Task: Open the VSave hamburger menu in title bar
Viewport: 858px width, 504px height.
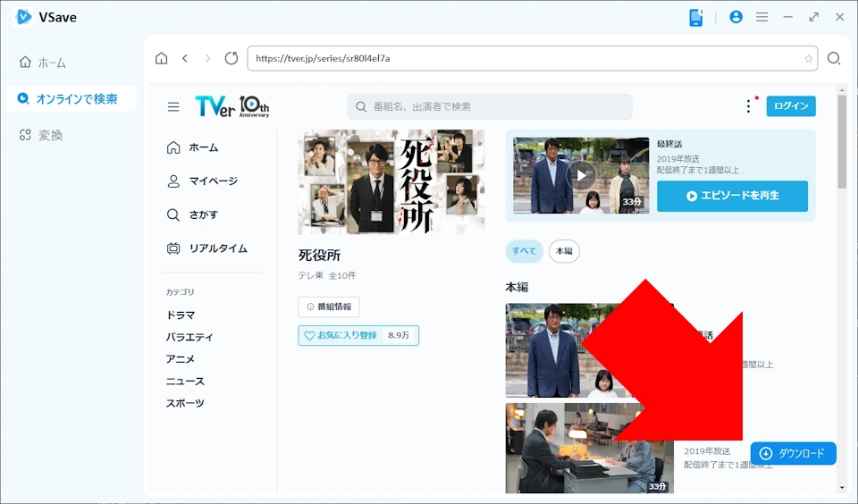Action: [x=761, y=17]
